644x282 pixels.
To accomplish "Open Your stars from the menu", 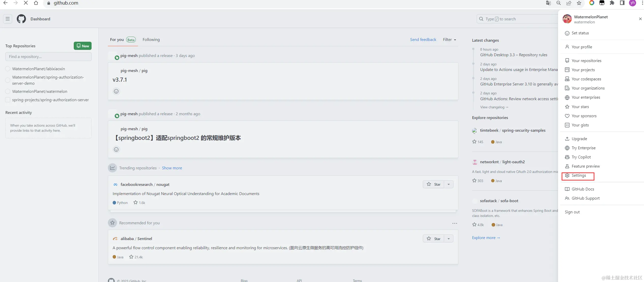I will coord(580,107).
